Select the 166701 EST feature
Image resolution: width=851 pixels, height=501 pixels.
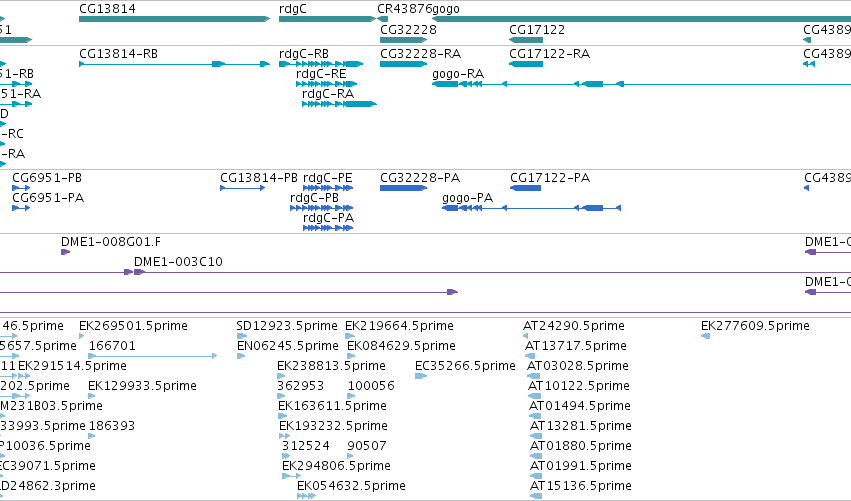(x=153, y=356)
